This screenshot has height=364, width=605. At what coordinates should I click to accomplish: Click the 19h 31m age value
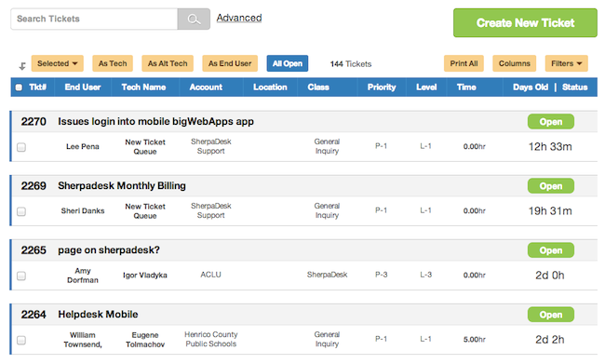[x=550, y=211]
